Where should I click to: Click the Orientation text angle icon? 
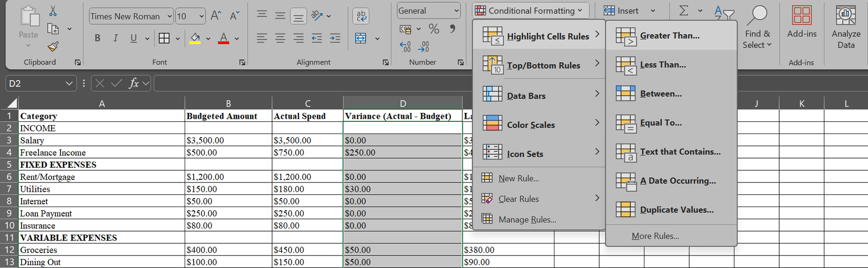click(x=317, y=16)
